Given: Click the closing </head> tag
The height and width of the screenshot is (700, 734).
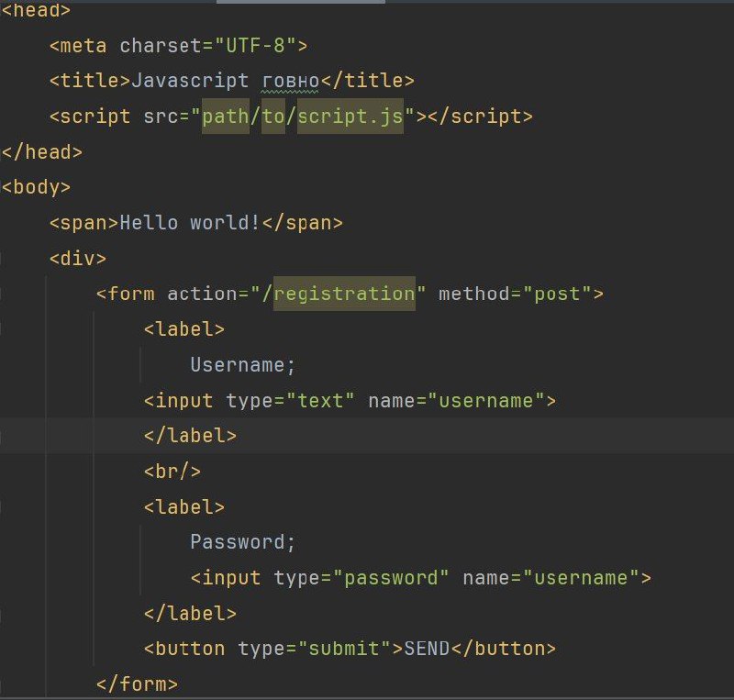Looking at the screenshot, I should click(x=42, y=152).
